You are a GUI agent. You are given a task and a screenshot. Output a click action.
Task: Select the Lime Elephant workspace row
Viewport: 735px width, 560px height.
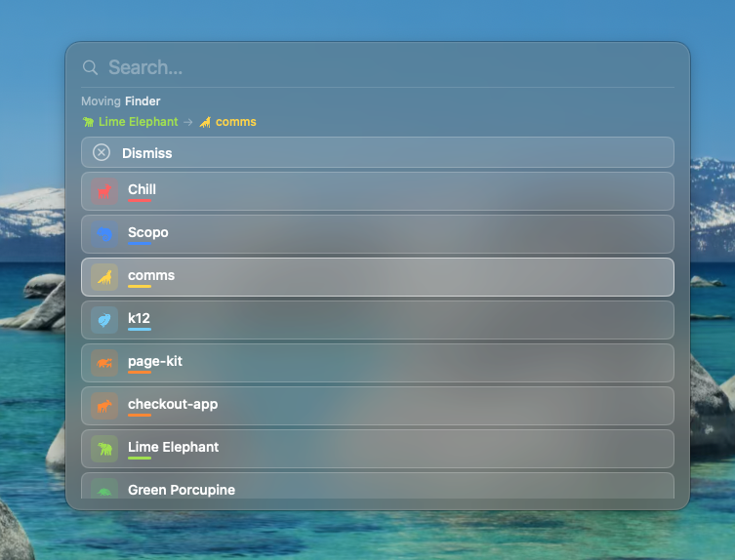coord(378,449)
